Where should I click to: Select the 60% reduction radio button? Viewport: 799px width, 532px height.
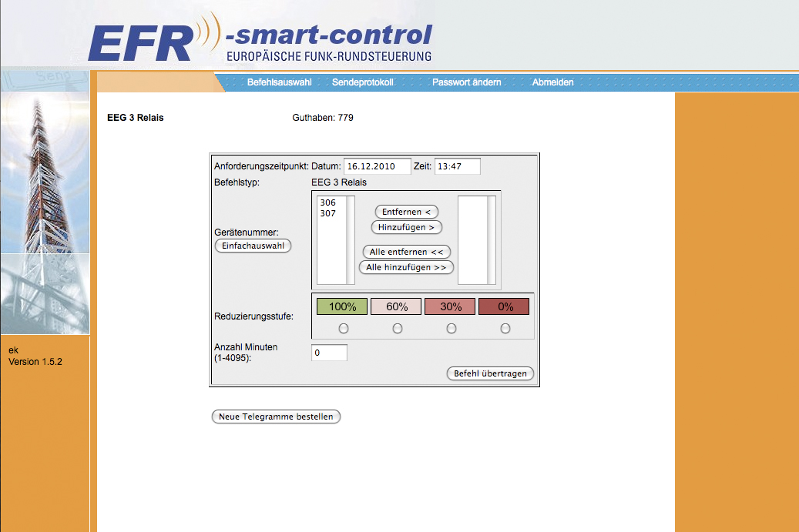click(398, 329)
